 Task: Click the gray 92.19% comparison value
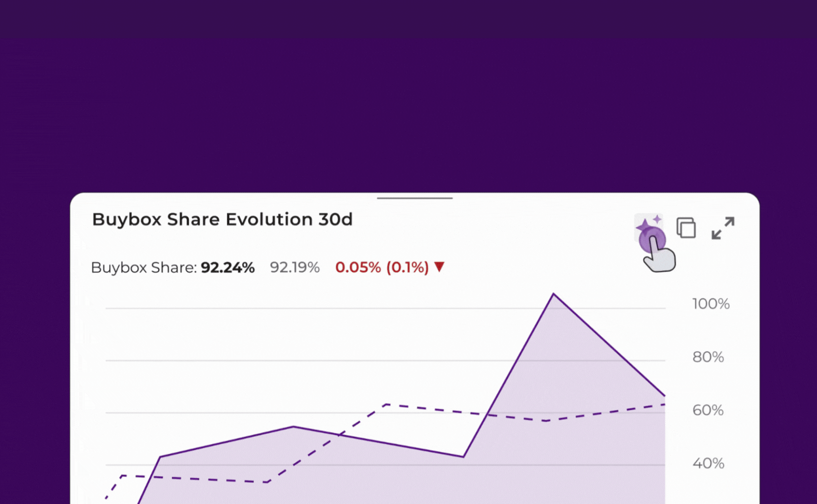[295, 267]
